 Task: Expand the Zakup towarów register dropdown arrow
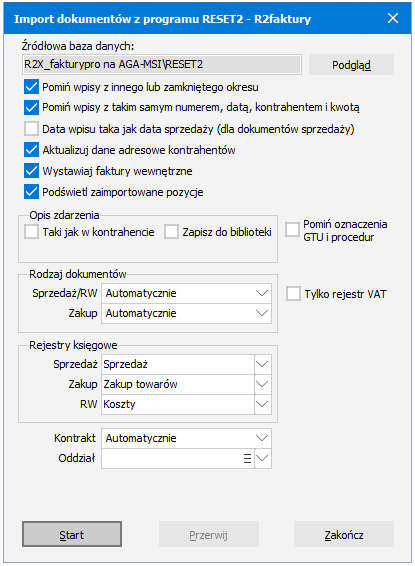262,384
